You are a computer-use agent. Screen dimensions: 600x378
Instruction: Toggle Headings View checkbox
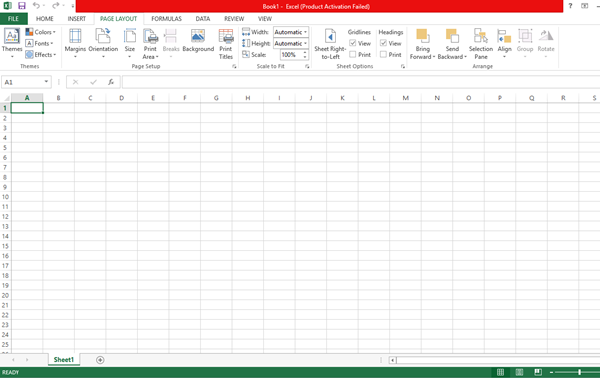[x=383, y=43]
